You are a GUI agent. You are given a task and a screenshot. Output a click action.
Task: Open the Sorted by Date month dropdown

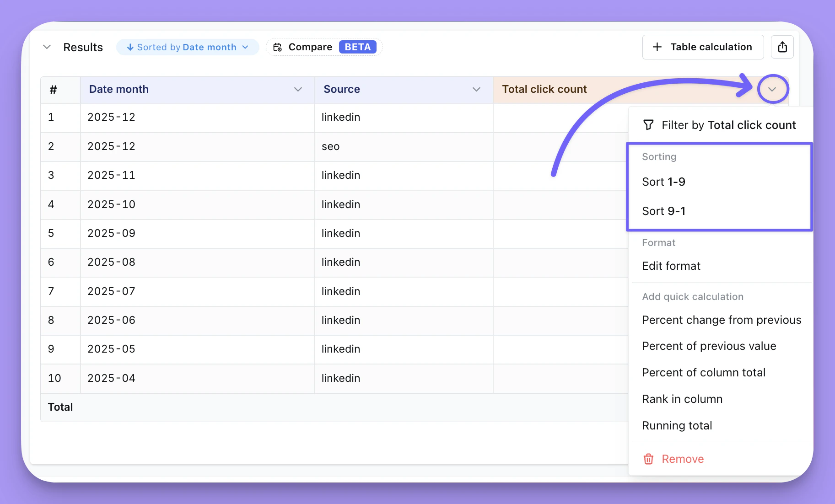pos(188,47)
